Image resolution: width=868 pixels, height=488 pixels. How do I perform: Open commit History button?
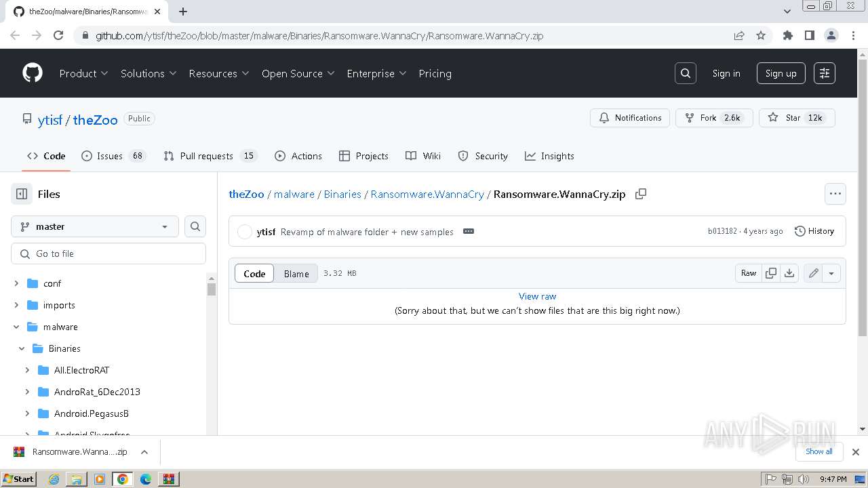814,231
